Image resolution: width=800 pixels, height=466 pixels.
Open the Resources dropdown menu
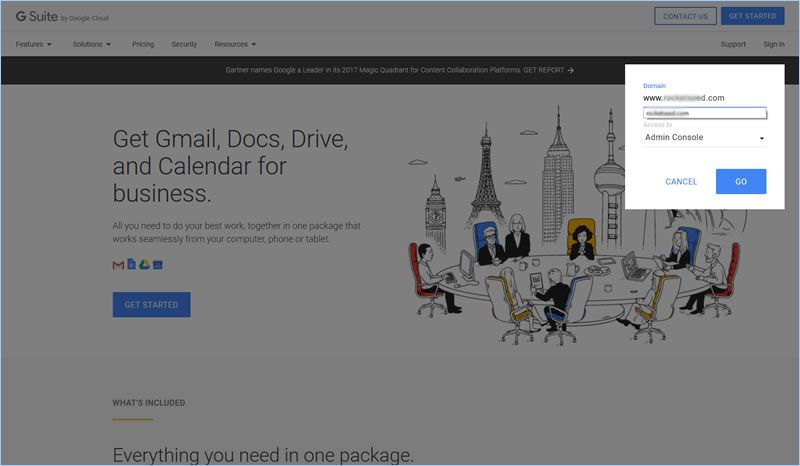point(235,44)
